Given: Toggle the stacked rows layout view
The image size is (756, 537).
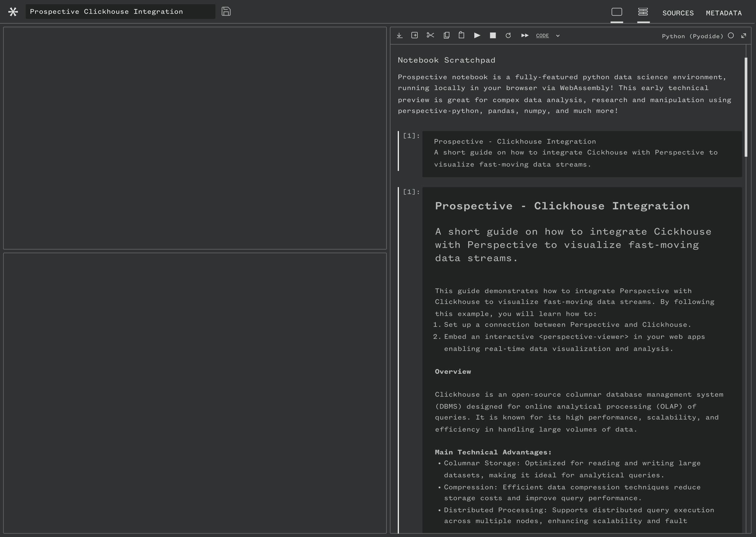Looking at the screenshot, I should click(643, 12).
